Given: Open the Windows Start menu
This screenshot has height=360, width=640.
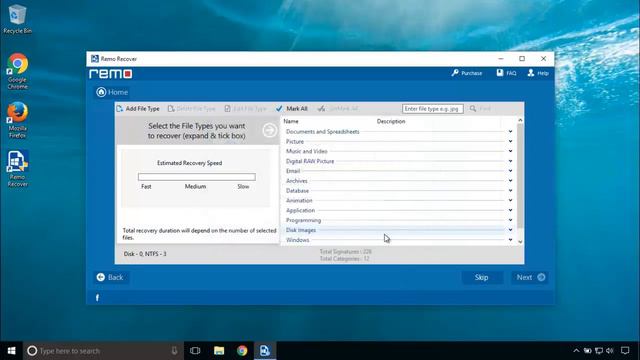Looking at the screenshot, I should pyautogui.click(x=11, y=351).
